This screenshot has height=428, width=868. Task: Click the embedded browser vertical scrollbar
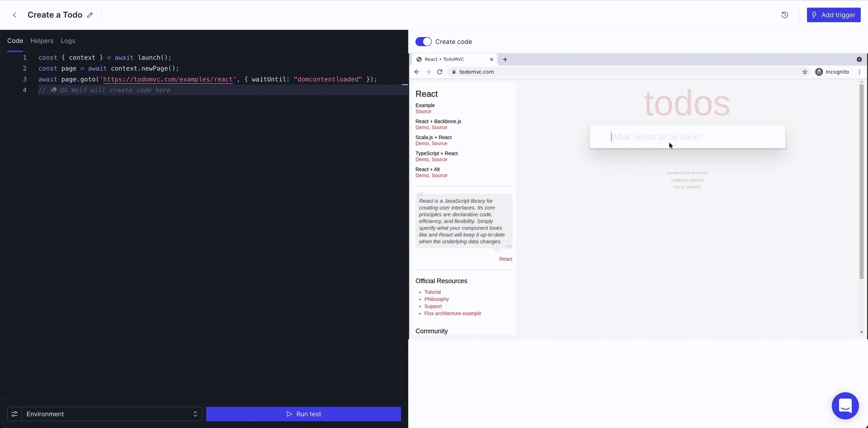[x=861, y=182]
